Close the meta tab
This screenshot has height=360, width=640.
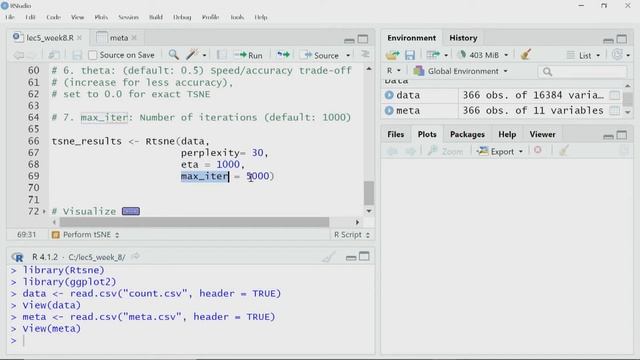[134, 38]
